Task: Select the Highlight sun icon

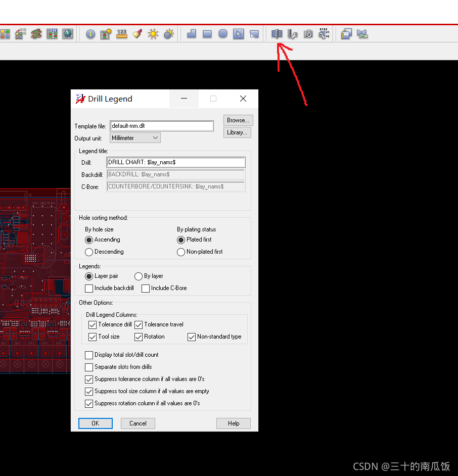Action: click(x=153, y=34)
